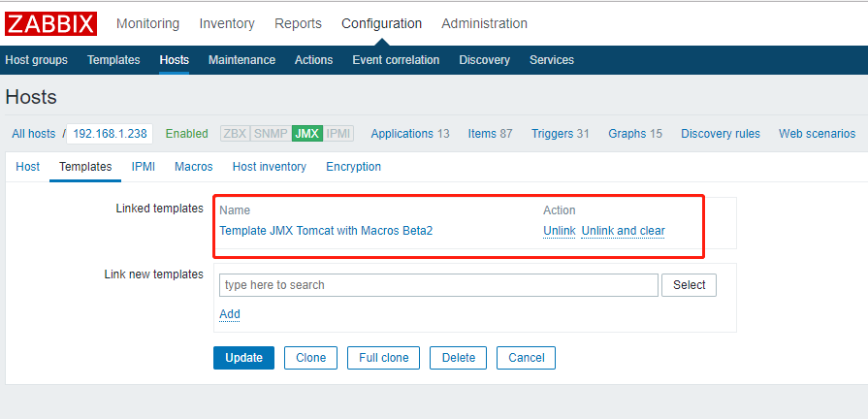Click the IPMI availability badge
This screenshot has width=868, height=419.
coord(338,134)
